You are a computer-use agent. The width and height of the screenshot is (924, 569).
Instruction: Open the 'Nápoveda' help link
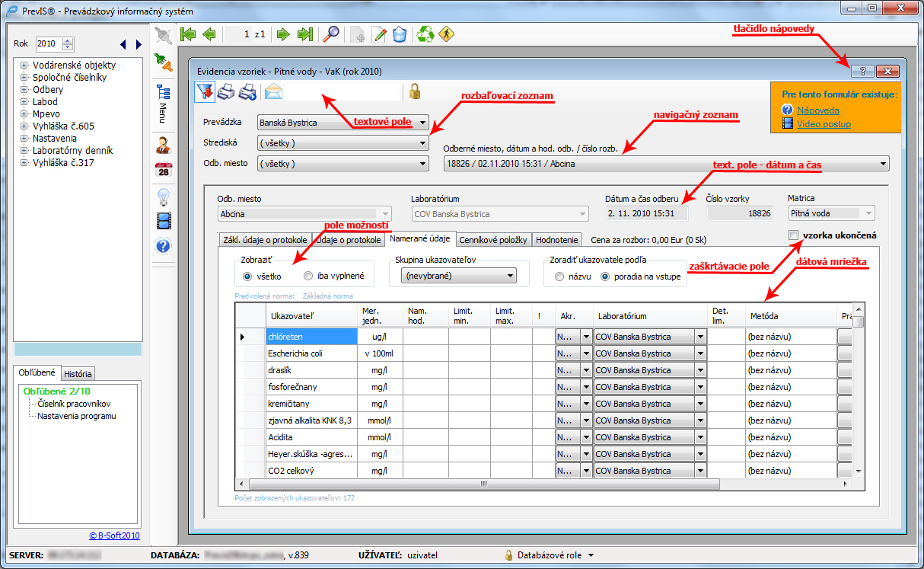(818, 110)
